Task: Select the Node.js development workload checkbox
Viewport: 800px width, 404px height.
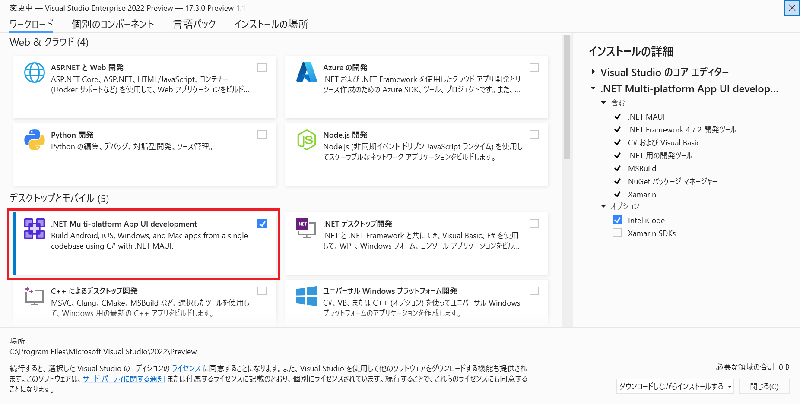Action: (534, 135)
